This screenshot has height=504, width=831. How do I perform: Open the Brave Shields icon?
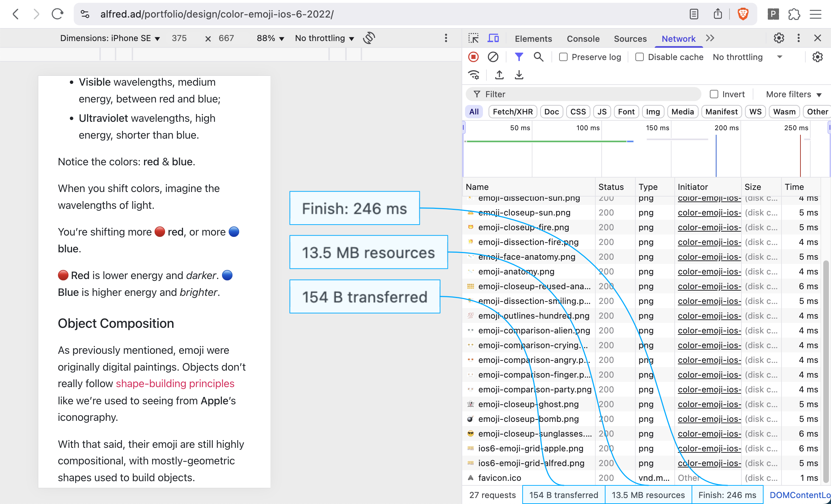tap(743, 14)
